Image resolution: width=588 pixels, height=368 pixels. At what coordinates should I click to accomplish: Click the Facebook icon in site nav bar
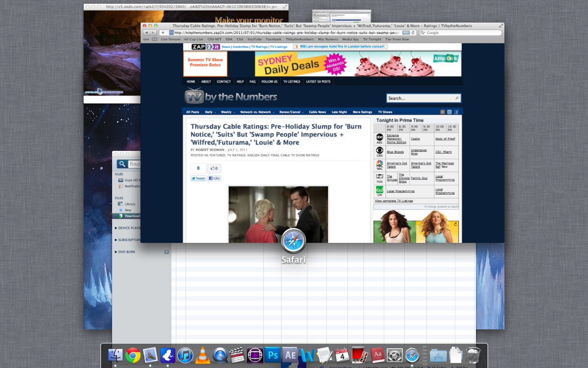[x=457, y=112]
